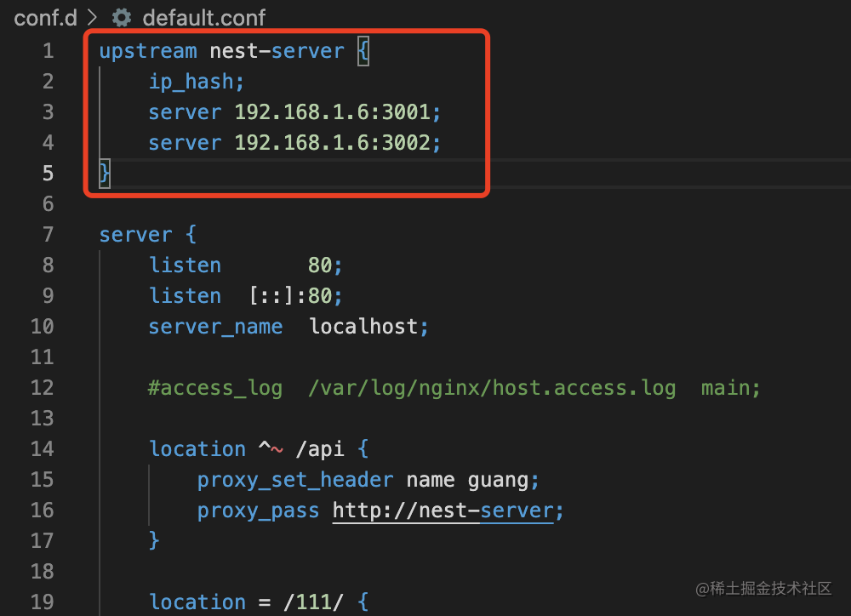Open the conf.d breadcrumb folder
The image size is (851, 616).
coord(46,18)
